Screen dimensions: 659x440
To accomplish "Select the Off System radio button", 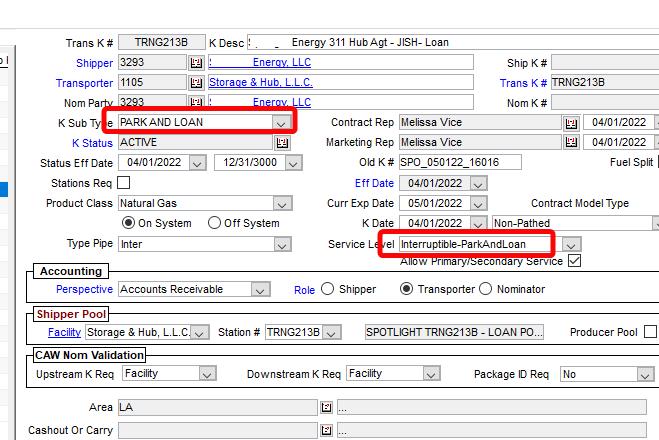I will pyautogui.click(x=214, y=223).
